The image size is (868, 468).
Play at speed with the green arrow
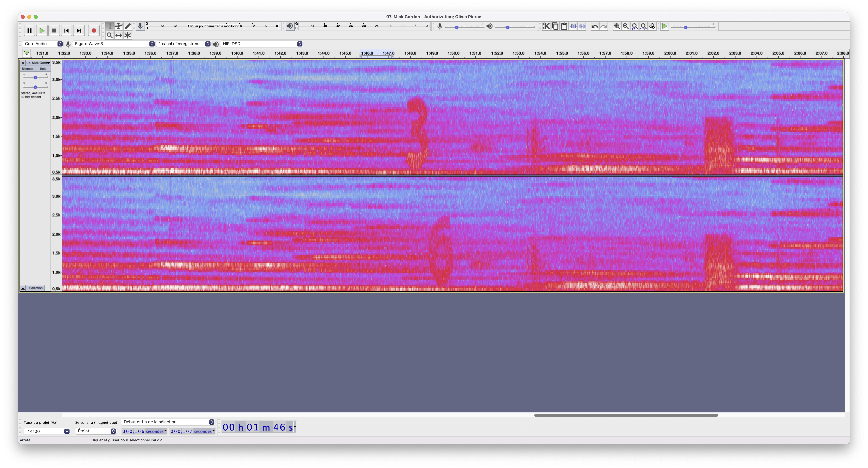[x=664, y=26]
